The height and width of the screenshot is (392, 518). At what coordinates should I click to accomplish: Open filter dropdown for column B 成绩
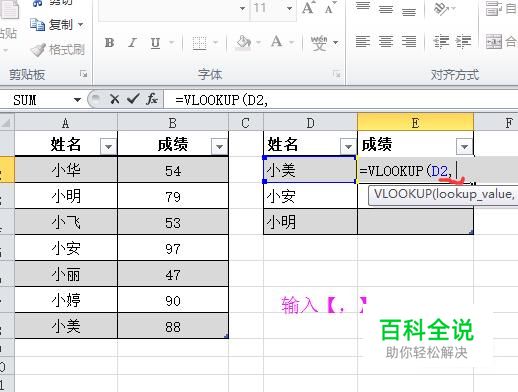[x=219, y=146]
